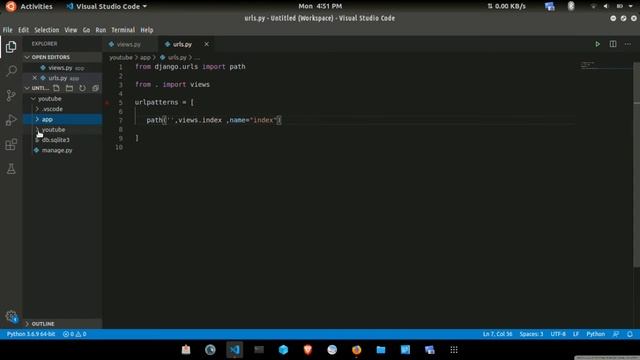Screen dimensions: 640x360
Task: Open the Source Control view
Action: [x=11, y=96]
